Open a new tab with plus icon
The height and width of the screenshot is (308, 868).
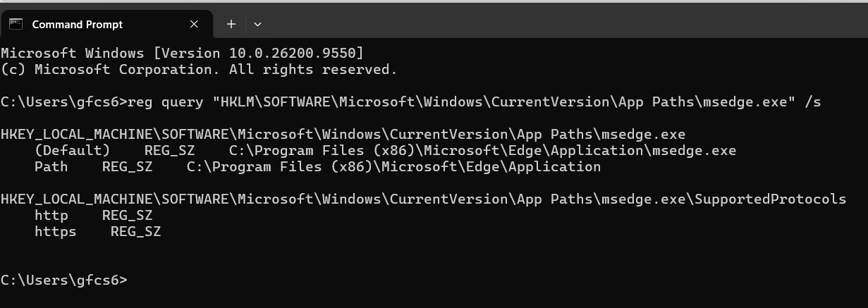pyautogui.click(x=231, y=24)
